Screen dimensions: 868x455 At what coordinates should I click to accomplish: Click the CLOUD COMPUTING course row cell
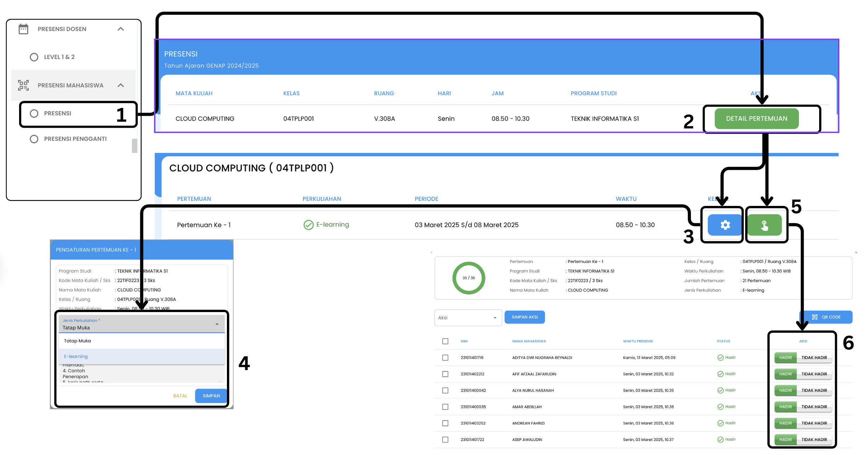point(205,119)
